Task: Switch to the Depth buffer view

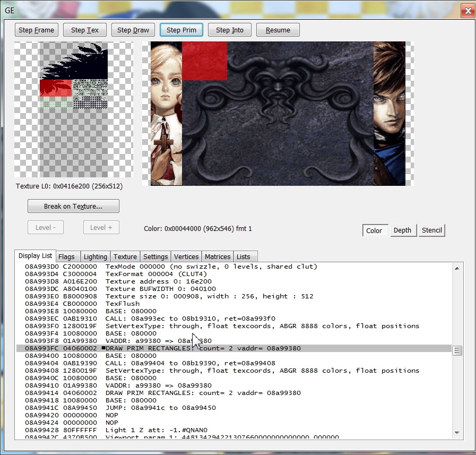Action: [x=402, y=230]
